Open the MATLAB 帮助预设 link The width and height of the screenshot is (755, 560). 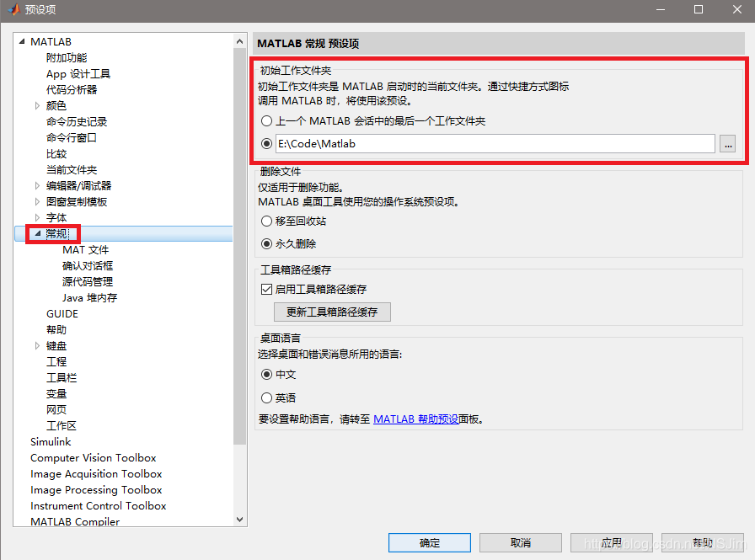point(415,419)
